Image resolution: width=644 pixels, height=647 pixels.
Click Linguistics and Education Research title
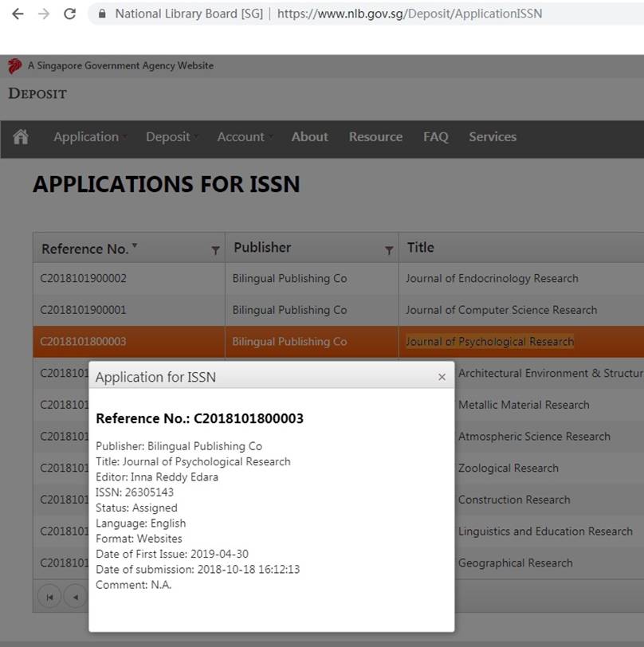(x=545, y=531)
